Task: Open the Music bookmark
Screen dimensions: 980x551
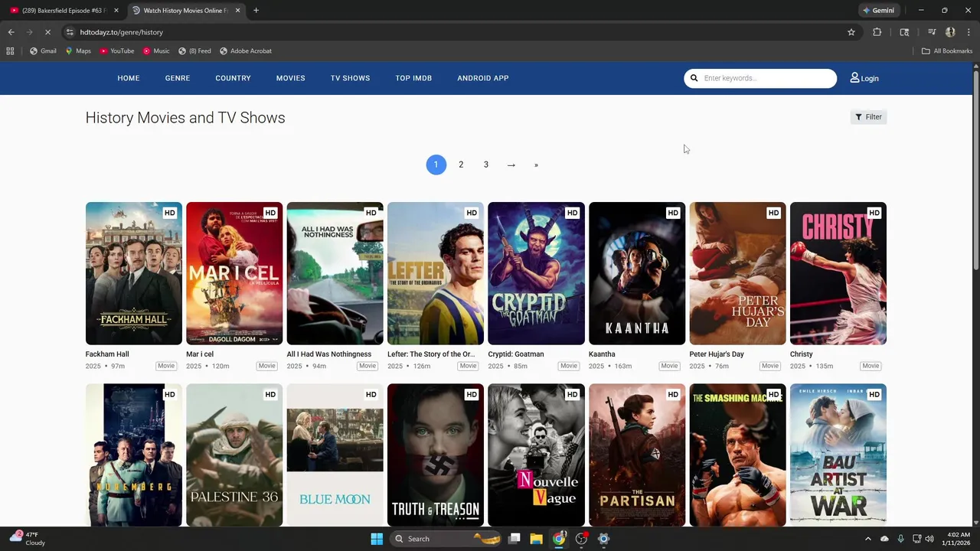Action: pyautogui.click(x=156, y=51)
